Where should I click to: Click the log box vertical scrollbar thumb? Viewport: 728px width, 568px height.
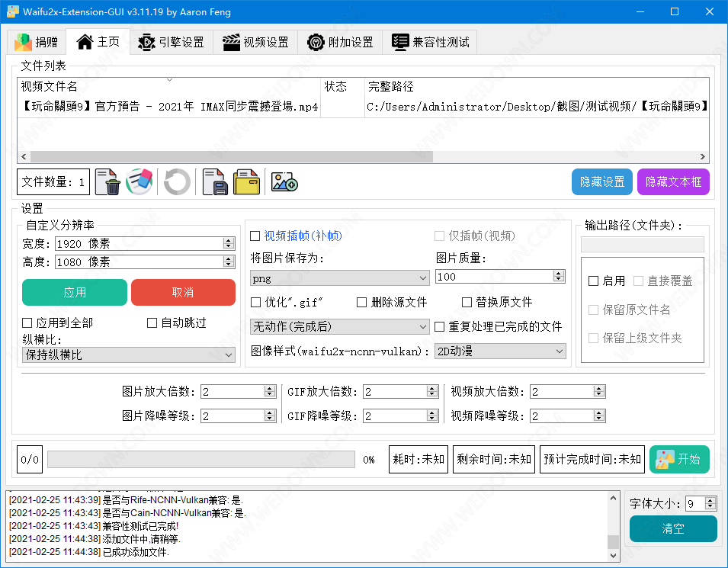[613, 541]
